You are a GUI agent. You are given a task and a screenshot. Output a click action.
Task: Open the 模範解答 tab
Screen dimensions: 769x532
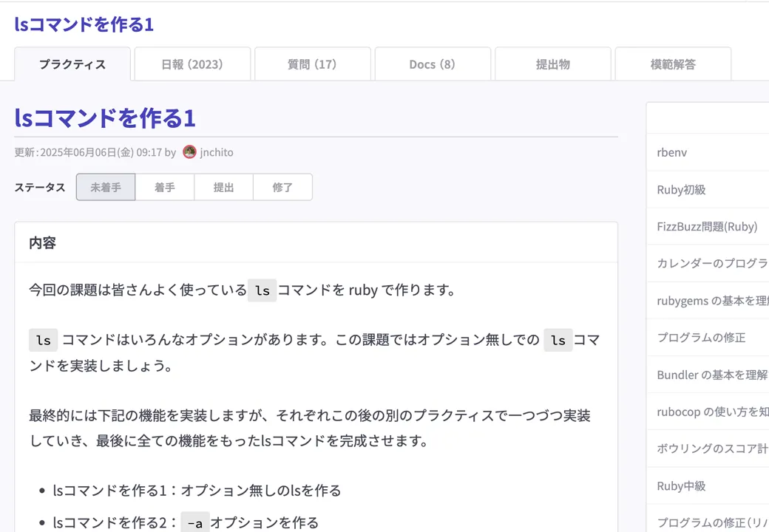tap(673, 64)
